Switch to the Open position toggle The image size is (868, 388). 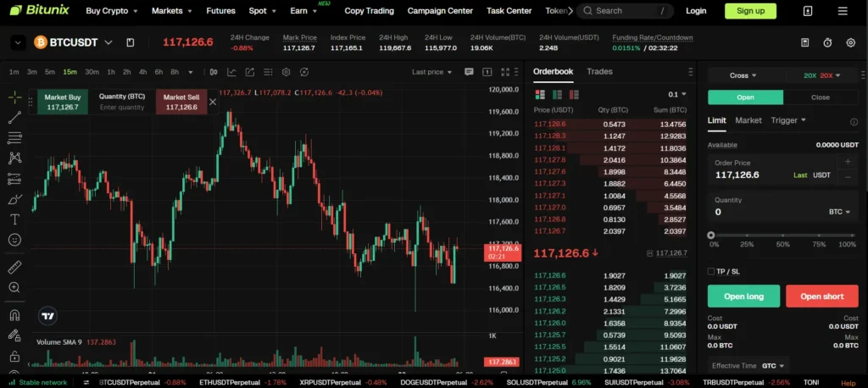(x=745, y=97)
